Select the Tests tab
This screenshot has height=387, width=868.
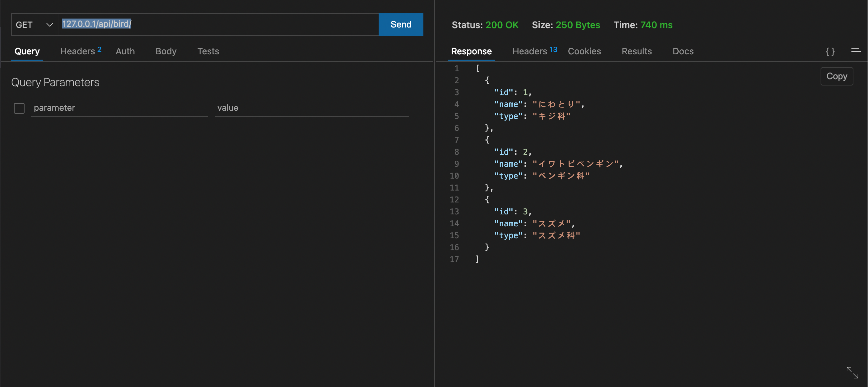pos(208,51)
